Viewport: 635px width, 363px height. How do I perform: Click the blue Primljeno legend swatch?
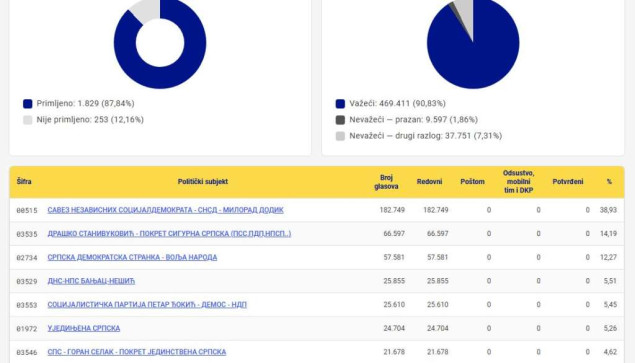point(28,104)
